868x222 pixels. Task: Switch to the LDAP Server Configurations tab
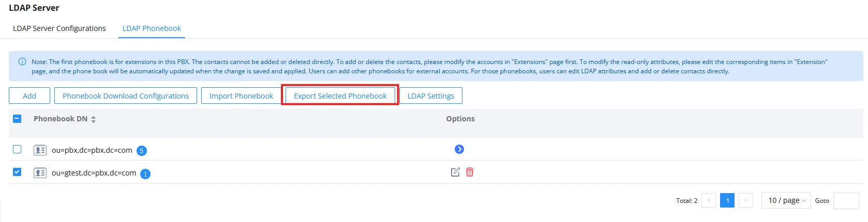point(59,28)
